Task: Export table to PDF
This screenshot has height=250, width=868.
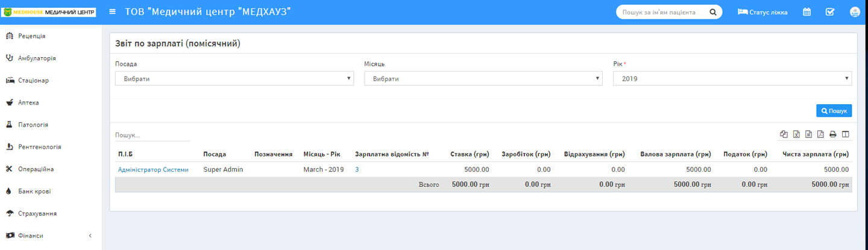Action: tap(820, 134)
